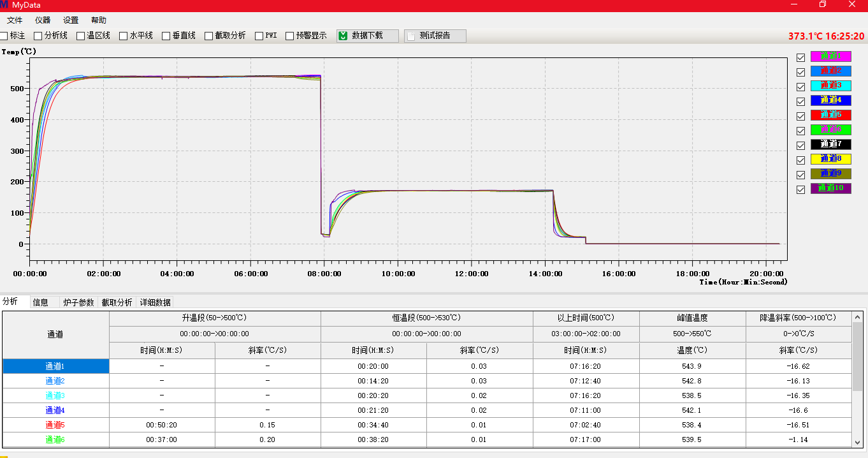This screenshot has width=868, height=458.
Task: Toggle the 截取分析 checkbox
Action: pyautogui.click(x=209, y=36)
